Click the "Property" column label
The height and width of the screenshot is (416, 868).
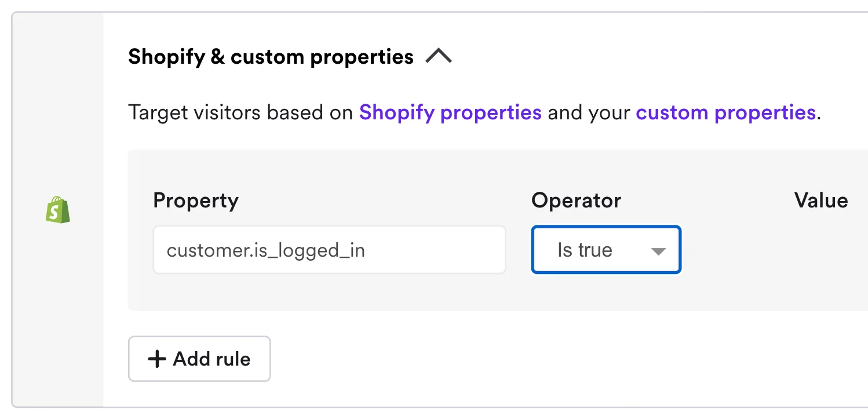[x=196, y=200]
